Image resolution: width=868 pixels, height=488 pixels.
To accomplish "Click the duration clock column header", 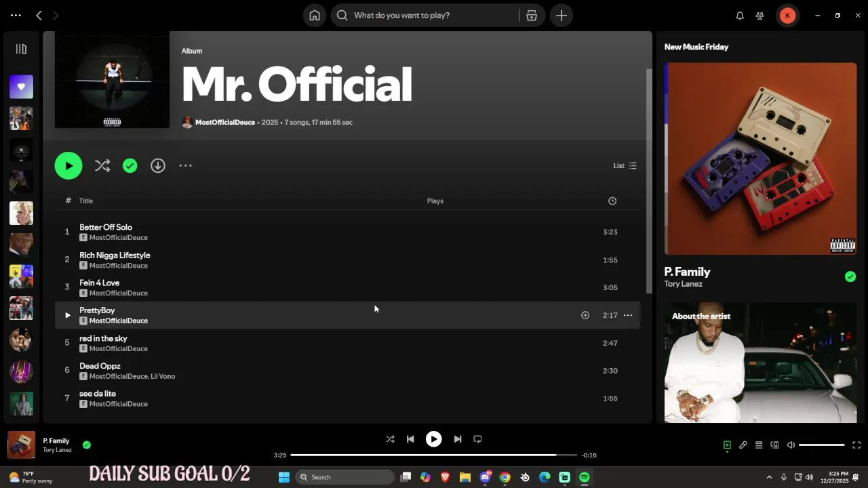I will 612,201.
